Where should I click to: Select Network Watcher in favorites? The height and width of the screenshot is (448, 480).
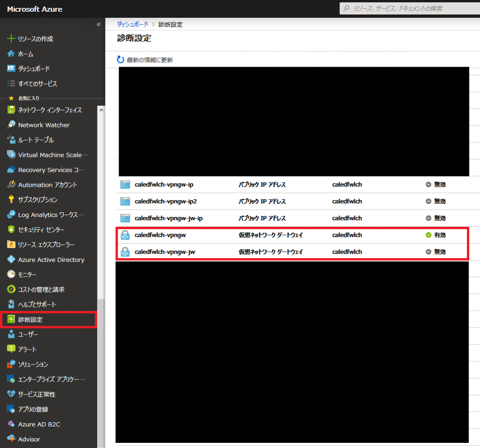click(x=44, y=125)
